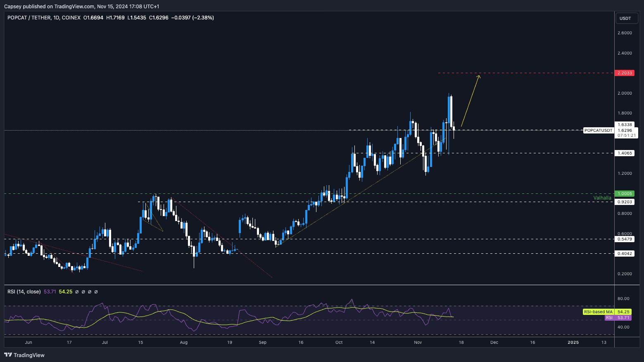Click the third ∅ icon in RSI row
Image resolution: width=644 pixels, height=362 pixels.
[90, 292]
